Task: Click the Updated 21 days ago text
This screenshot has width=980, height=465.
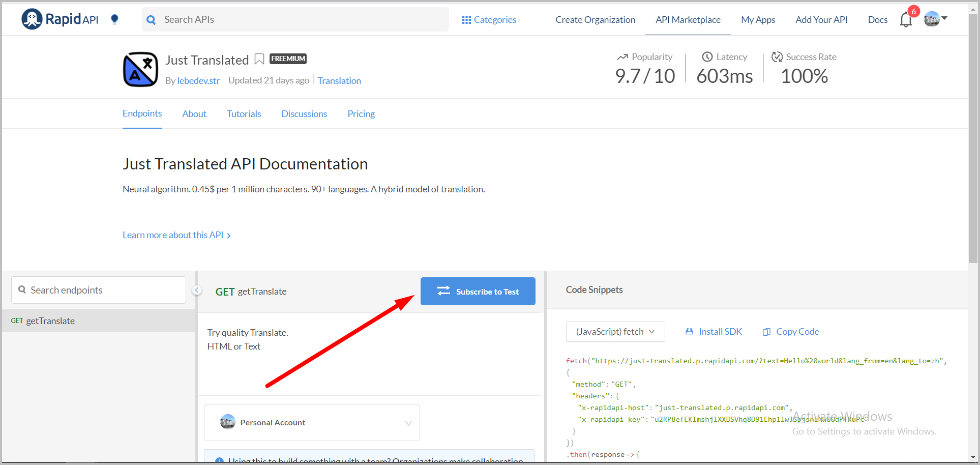Action: [269, 80]
